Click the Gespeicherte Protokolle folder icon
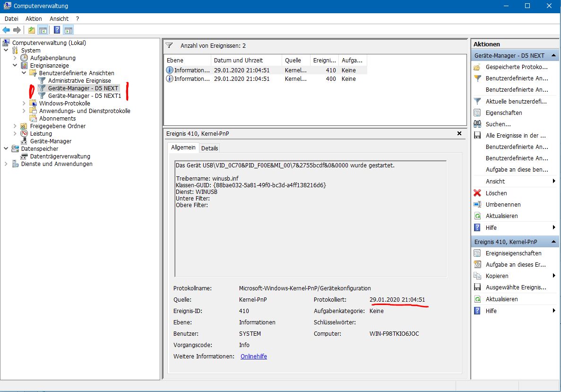The width and height of the screenshot is (561, 392). (x=477, y=67)
